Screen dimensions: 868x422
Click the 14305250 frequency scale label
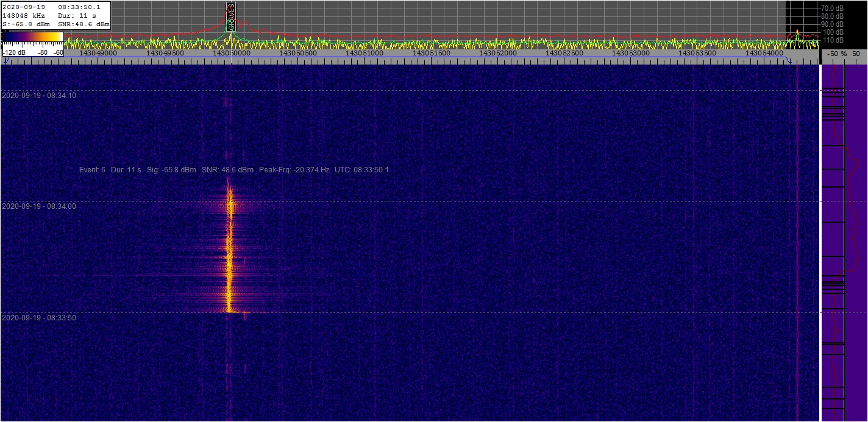pos(564,54)
